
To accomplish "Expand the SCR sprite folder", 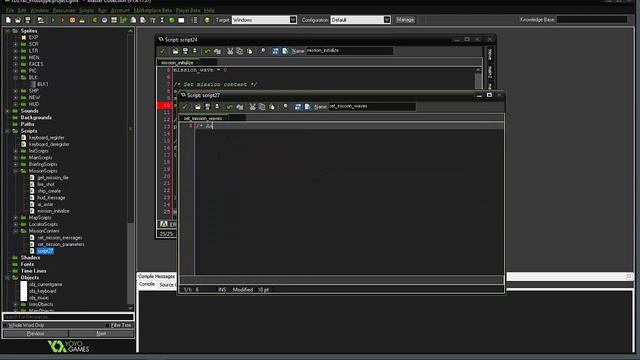I will click(16, 44).
